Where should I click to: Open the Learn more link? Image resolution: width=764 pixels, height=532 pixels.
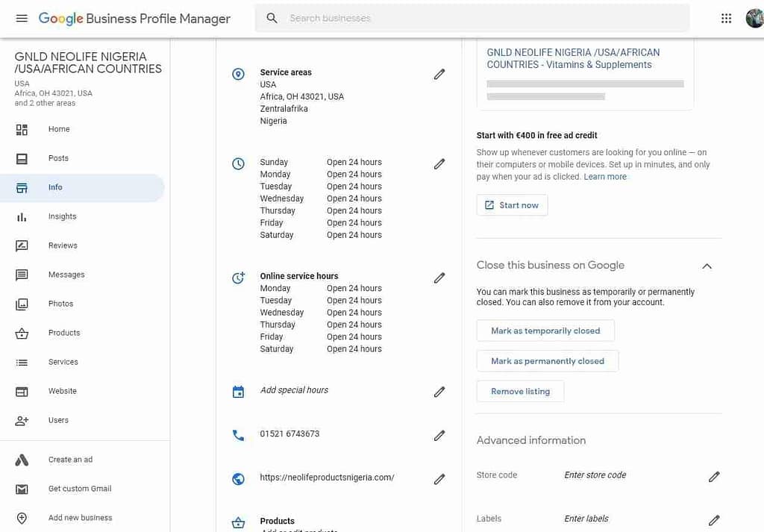[604, 177]
